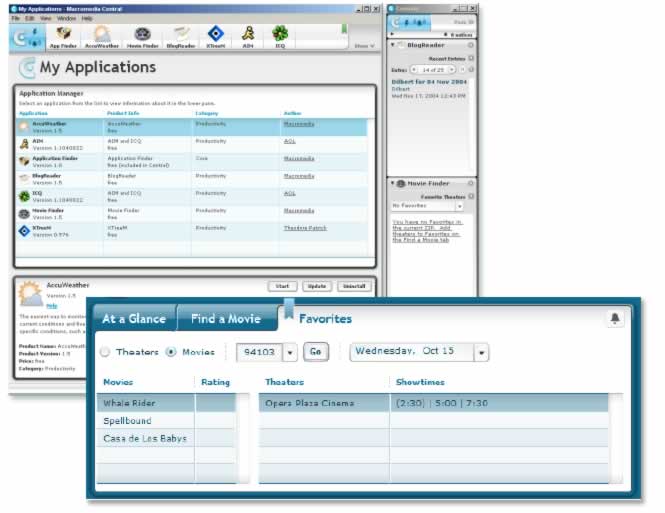
Task: Expand the toolbar Show menu
Action: 364,46
